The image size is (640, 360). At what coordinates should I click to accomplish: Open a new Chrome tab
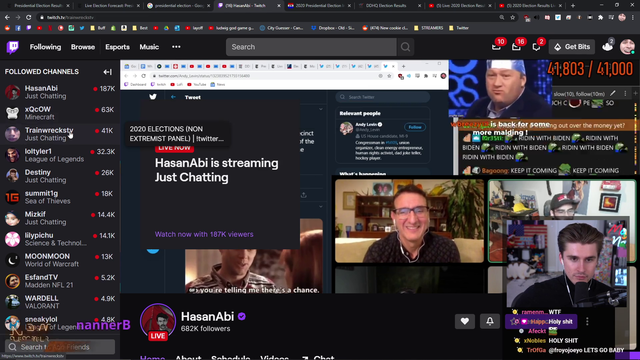pos(573,6)
